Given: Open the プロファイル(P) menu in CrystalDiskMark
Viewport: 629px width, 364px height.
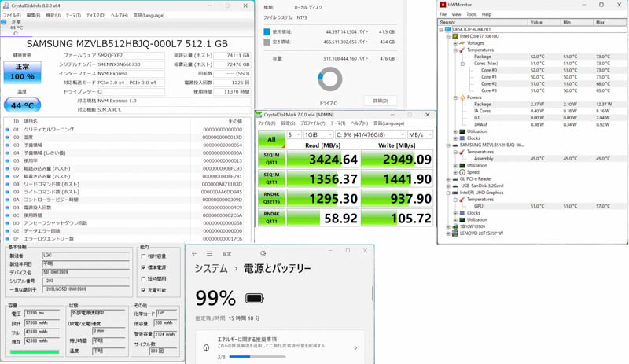Looking at the screenshot, I should pos(312,123).
